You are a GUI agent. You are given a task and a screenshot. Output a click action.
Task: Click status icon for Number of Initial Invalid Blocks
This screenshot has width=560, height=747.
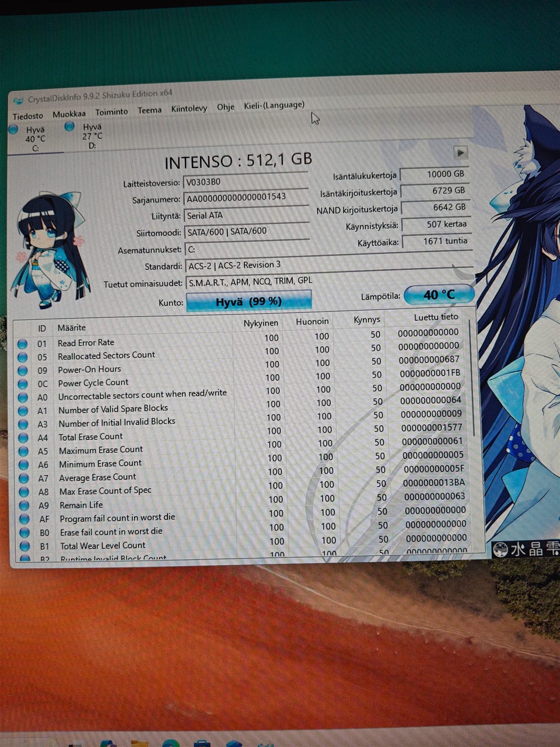[23, 424]
